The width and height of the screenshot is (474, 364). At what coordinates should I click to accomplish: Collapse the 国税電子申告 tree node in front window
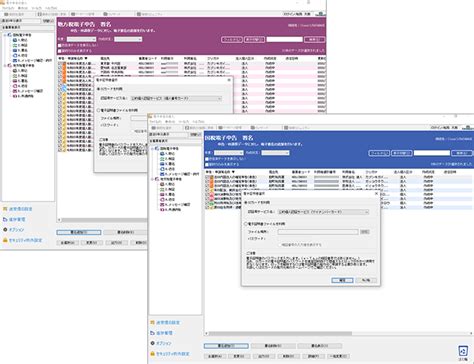pos(152,148)
